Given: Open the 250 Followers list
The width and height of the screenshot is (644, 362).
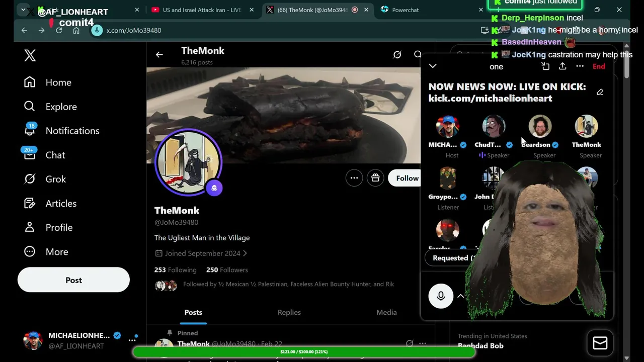Looking at the screenshot, I should pos(227,270).
